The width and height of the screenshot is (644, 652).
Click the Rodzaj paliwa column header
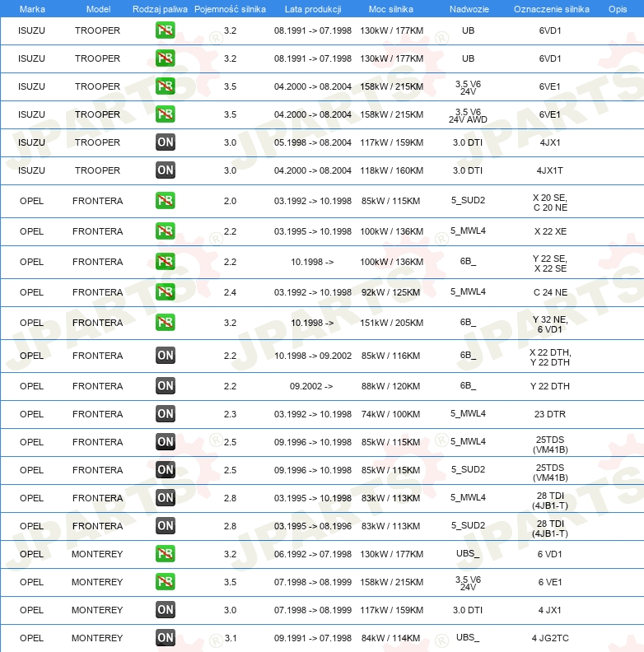click(160, 9)
